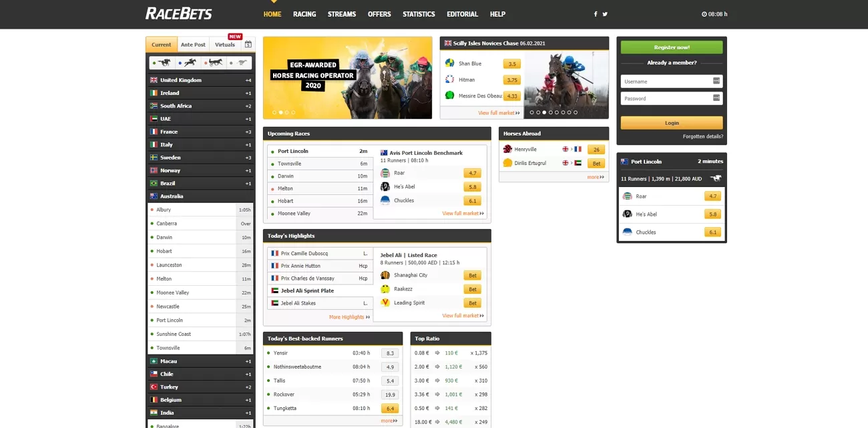Click the Password input field
This screenshot has width=868, height=428.
pyautogui.click(x=672, y=97)
